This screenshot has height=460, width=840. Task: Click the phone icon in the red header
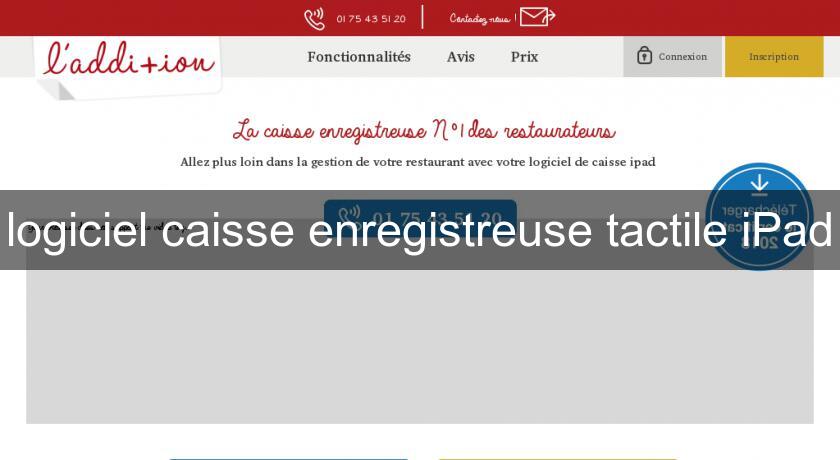click(314, 19)
